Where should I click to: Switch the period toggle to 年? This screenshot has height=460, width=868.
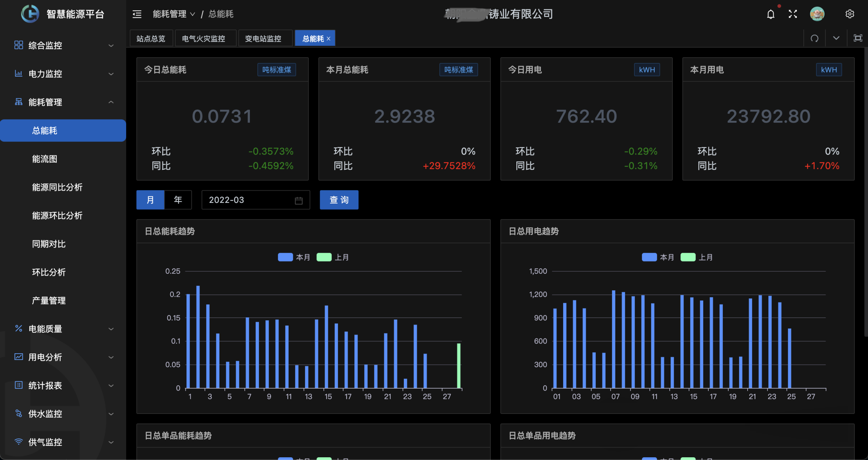coord(178,200)
